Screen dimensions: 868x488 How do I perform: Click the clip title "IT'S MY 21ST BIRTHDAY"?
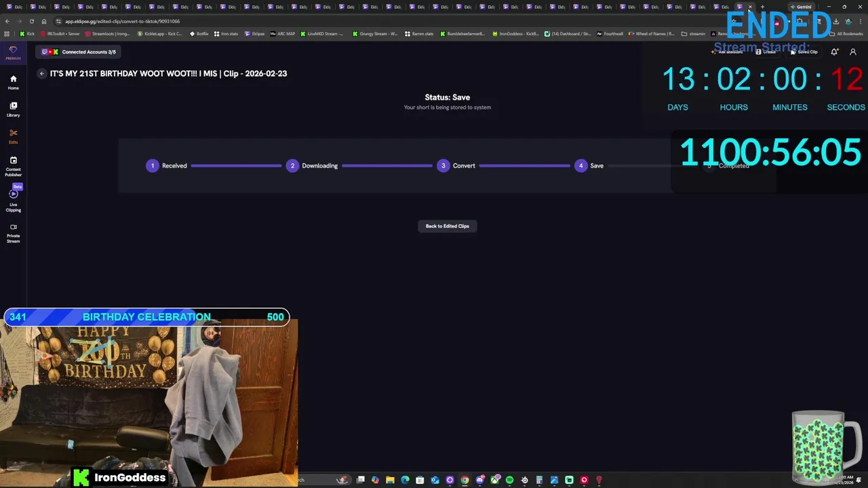(x=168, y=73)
